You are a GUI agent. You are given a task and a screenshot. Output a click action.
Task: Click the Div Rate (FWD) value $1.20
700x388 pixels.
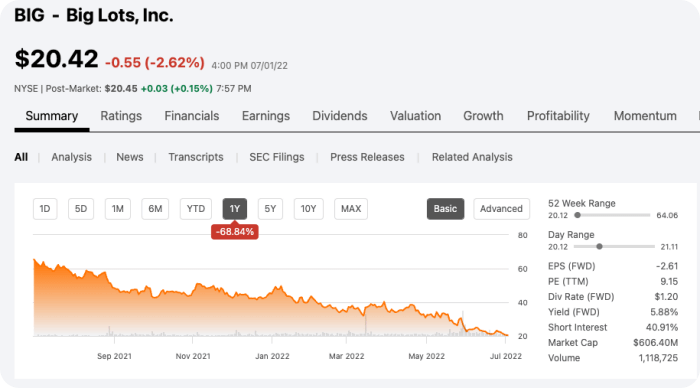pos(666,296)
